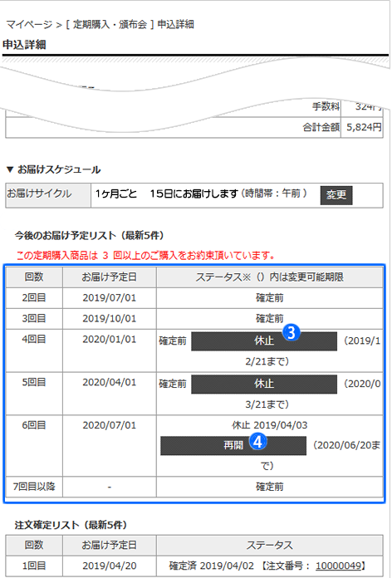Viewport: 392px width, 583px height.
Task: Click the 合計金額 5,824円 value
Action: [x=364, y=127]
